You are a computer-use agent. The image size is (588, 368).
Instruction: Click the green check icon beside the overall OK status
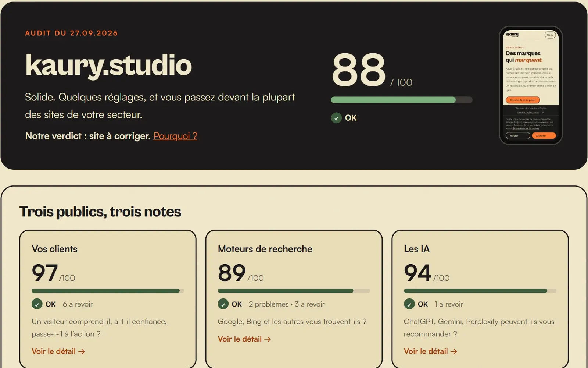pos(336,118)
